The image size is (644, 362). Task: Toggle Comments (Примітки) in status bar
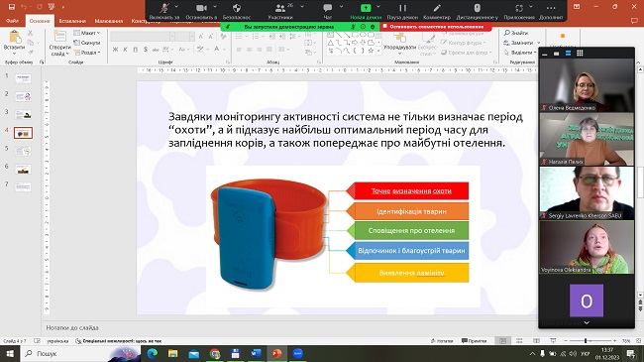point(474,341)
